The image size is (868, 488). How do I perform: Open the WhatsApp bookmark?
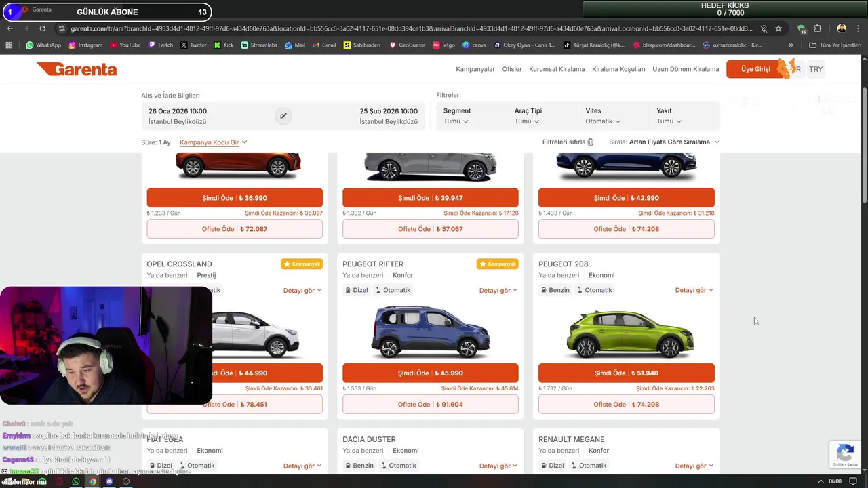point(43,45)
